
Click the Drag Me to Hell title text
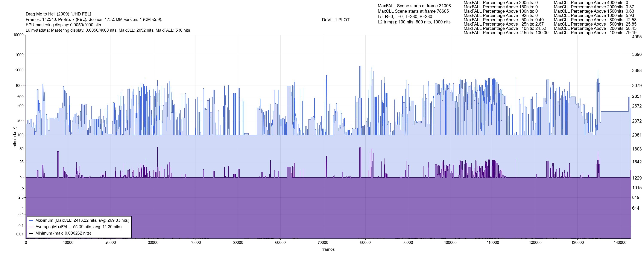(x=58, y=14)
